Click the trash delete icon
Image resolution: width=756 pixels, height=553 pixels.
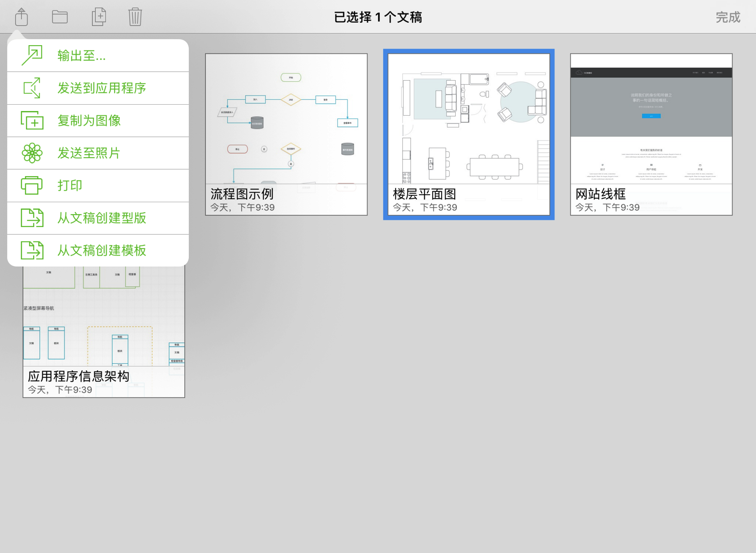(135, 17)
